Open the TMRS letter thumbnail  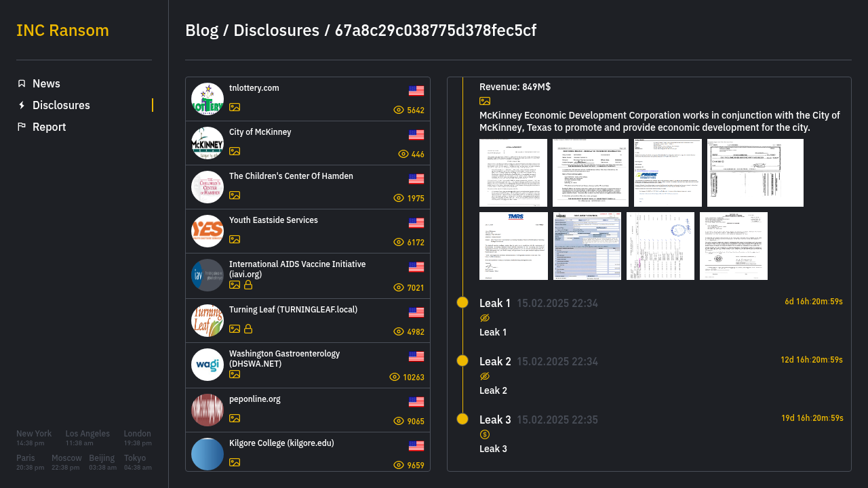pos(513,246)
